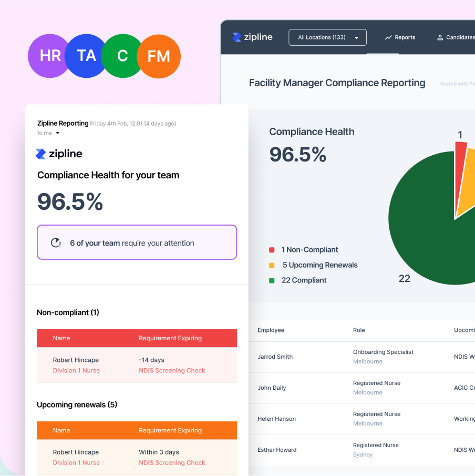Click 'Division 1 Nurse' in Upcoming renewals table

click(x=76, y=463)
